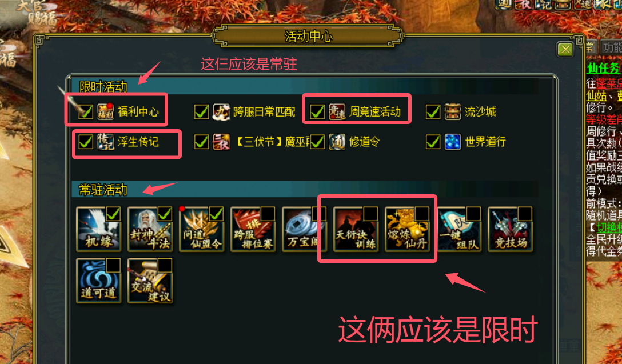This screenshot has width=622, height=364.
Task: Select the 熔炼仙丹 golden icon
Action: tap(408, 229)
